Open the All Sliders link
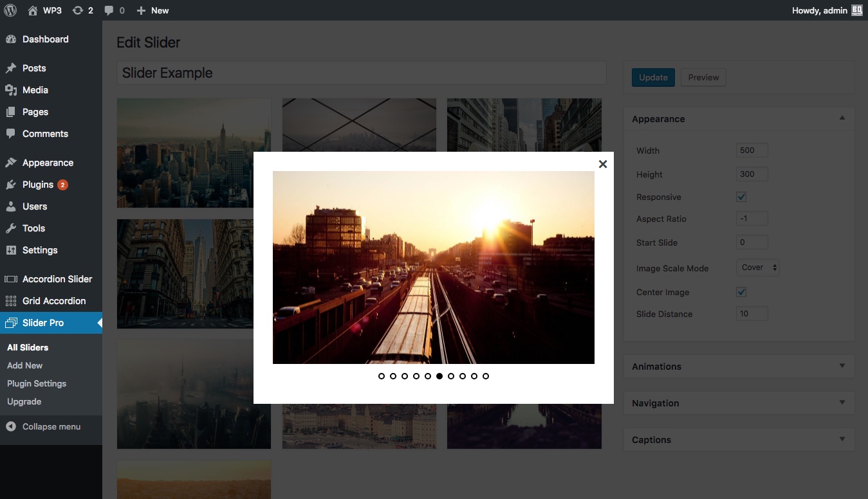This screenshot has width=868, height=499. click(28, 347)
